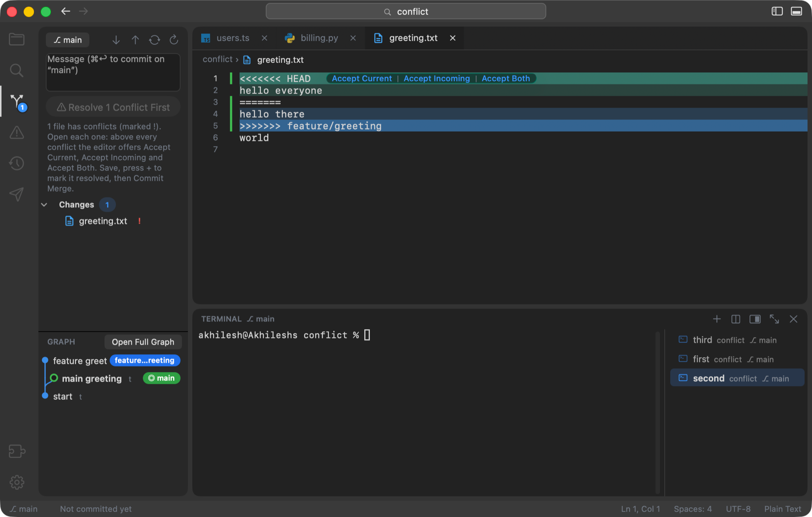Viewport: 812px width, 517px height.
Task: Navigate back with the left arrow
Action: click(66, 11)
